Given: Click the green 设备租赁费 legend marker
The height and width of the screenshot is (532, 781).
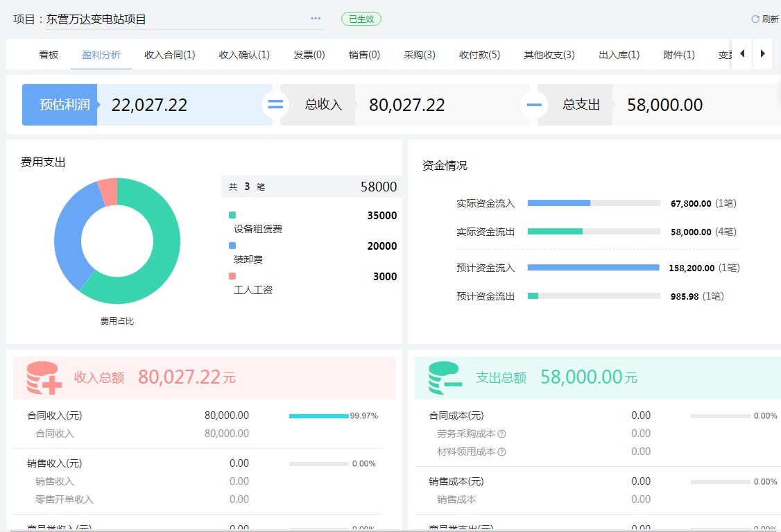Looking at the screenshot, I should 232,215.
